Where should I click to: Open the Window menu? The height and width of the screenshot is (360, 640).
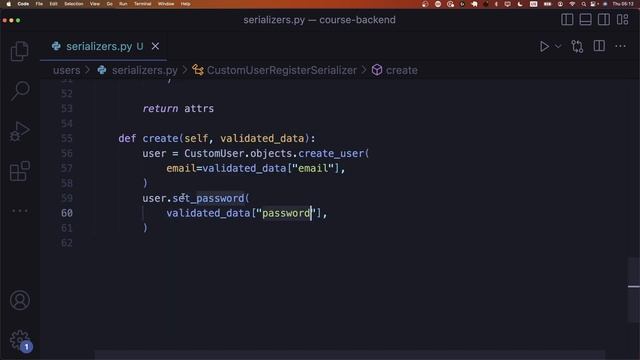click(166, 4)
